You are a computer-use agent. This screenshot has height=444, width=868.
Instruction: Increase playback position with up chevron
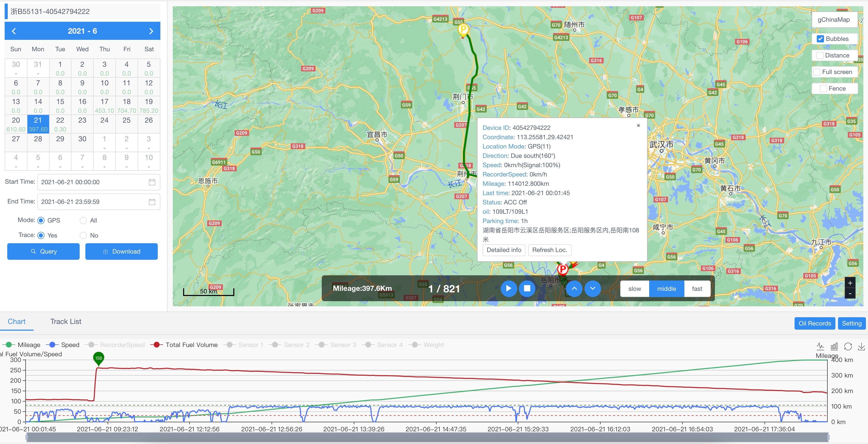point(574,288)
